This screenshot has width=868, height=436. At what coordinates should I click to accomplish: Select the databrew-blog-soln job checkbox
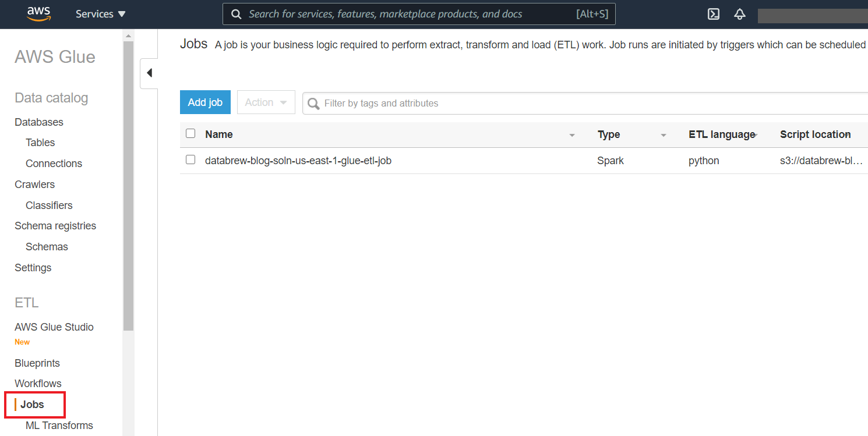(190, 159)
